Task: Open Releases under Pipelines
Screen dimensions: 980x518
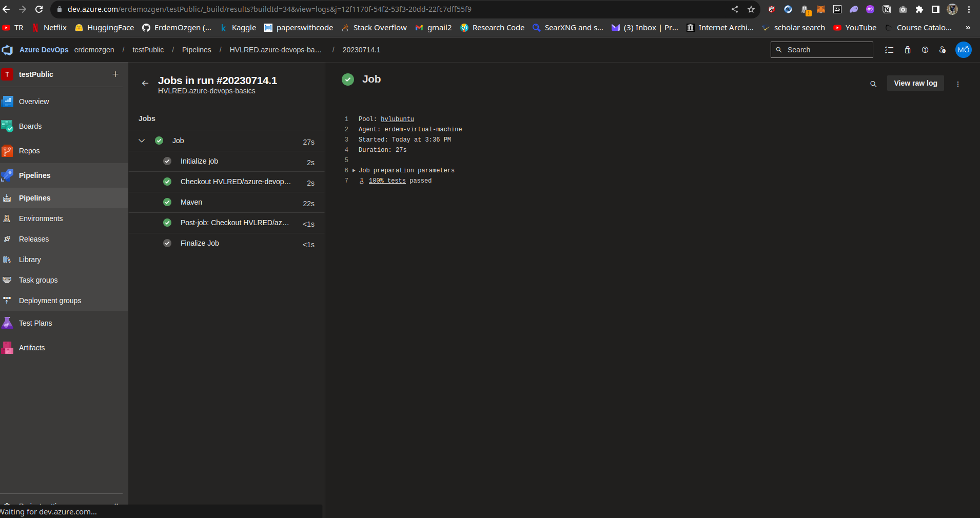Action: click(34, 239)
